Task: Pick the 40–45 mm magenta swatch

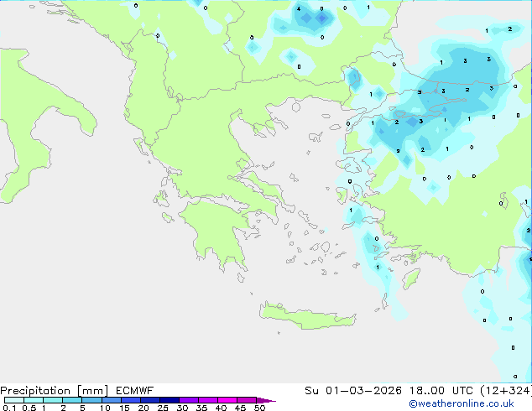Action: coord(227,400)
